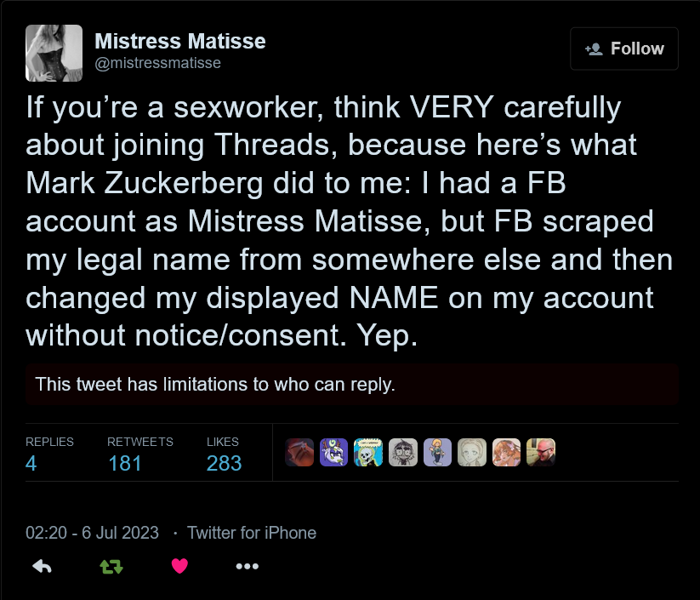Click the Follow button
The image size is (700, 600).
tap(623, 49)
